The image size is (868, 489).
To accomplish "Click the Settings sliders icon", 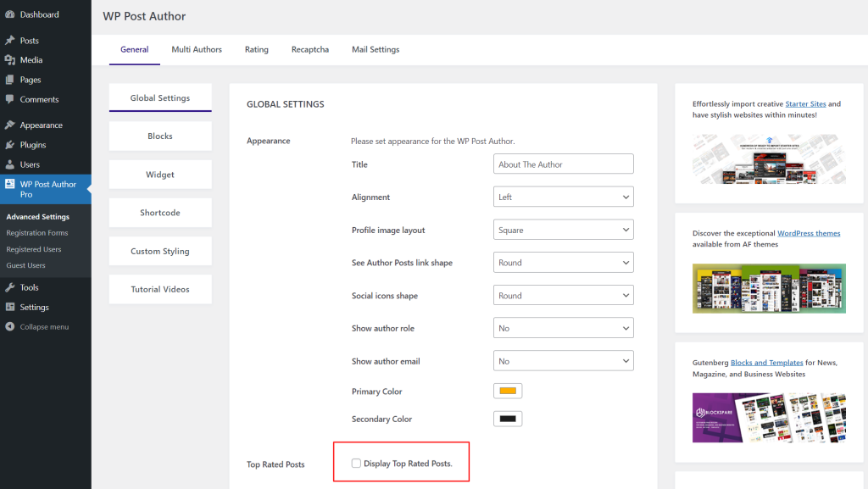I will (x=10, y=307).
